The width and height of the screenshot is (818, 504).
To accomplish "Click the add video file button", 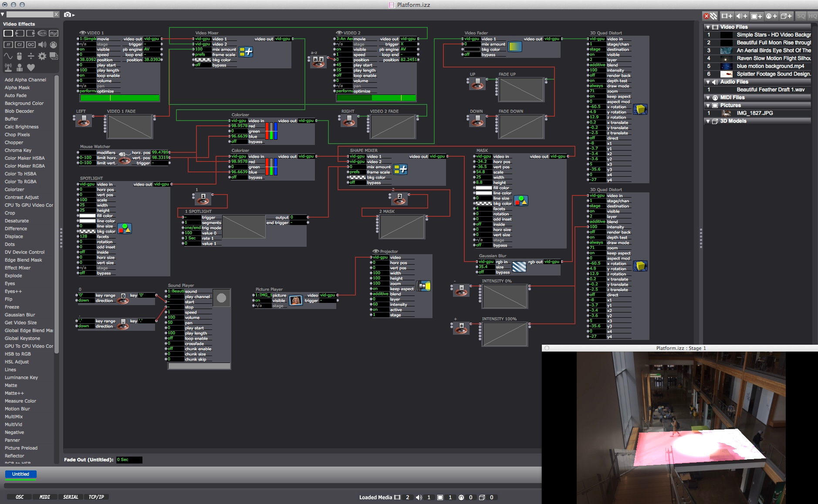I will pyautogui.click(x=727, y=16).
